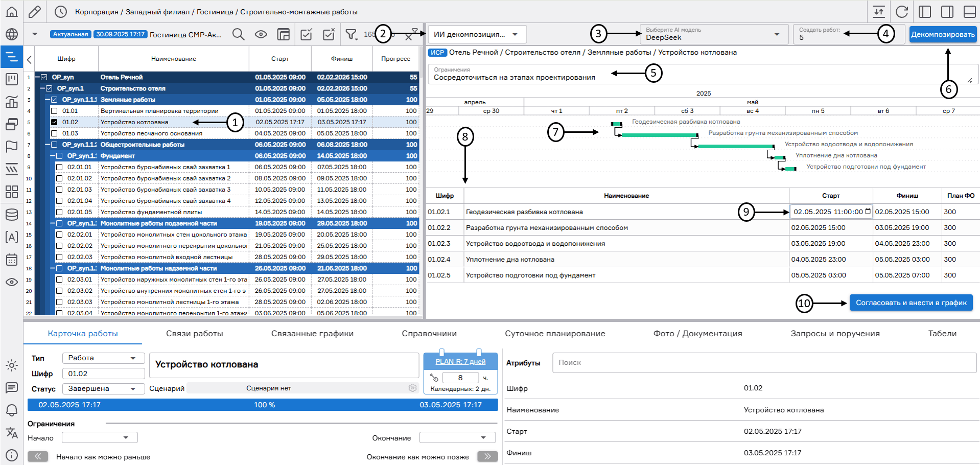Image resolution: width=980 pixels, height=465 pixels.
Task: Switch to the Связи работы tab
Action: pyautogui.click(x=194, y=334)
